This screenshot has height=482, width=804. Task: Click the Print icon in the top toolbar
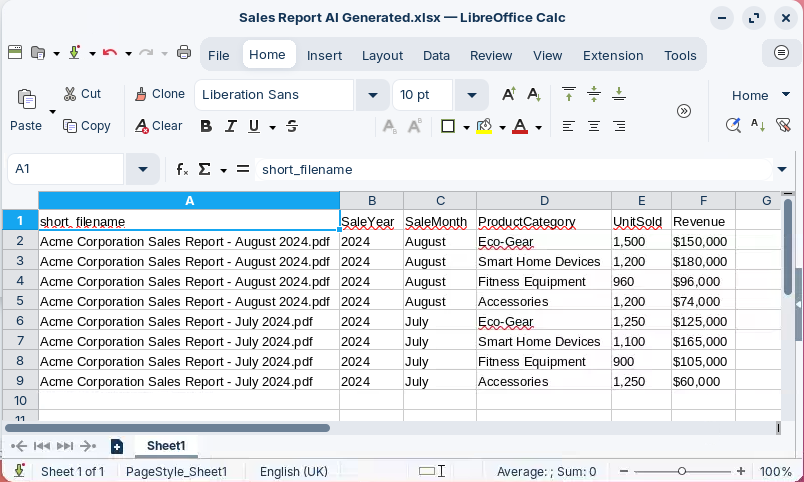click(184, 53)
